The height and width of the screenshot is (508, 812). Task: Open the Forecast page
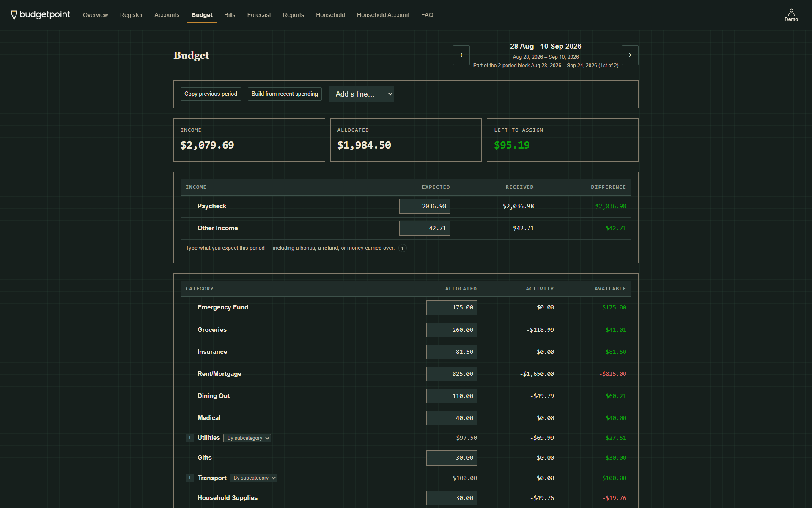click(259, 15)
